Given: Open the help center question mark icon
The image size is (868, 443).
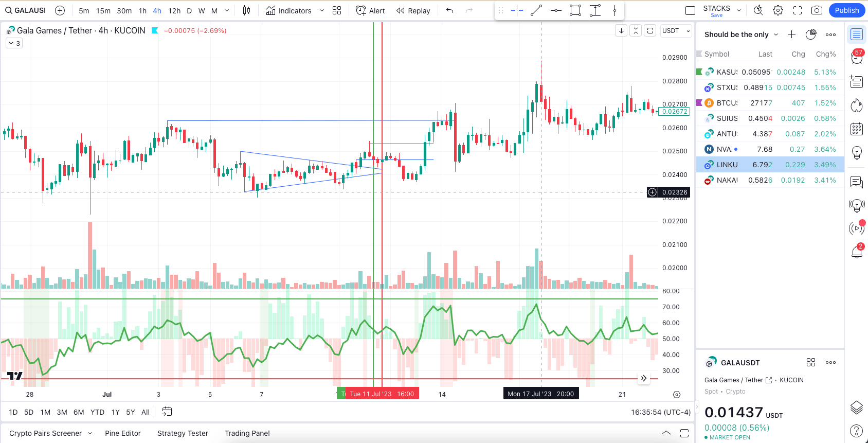Looking at the screenshot, I should pos(857,431).
